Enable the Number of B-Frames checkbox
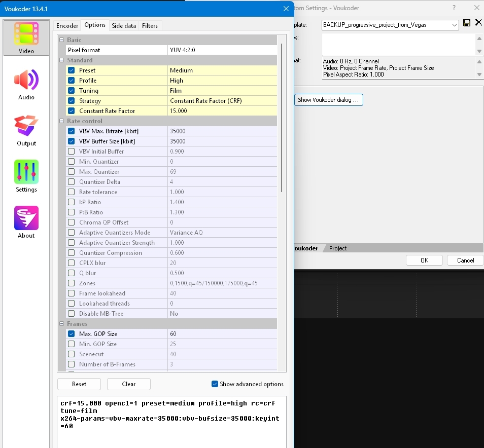Viewport: 484px width, 448px height. point(72,364)
